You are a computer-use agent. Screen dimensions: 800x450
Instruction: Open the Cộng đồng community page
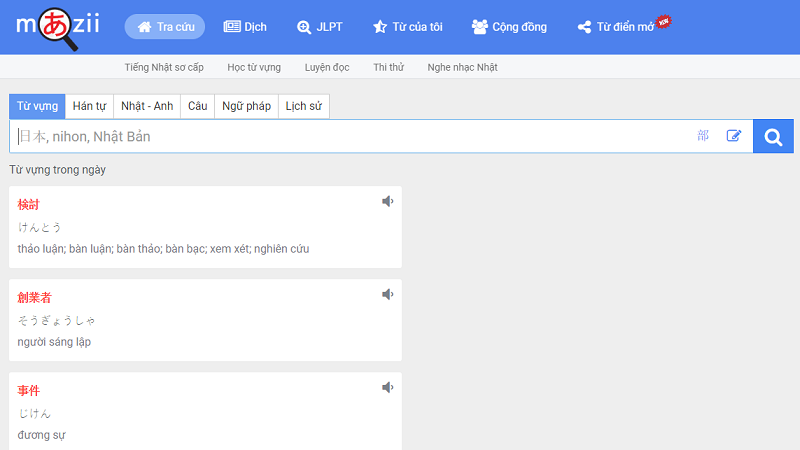tap(509, 27)
